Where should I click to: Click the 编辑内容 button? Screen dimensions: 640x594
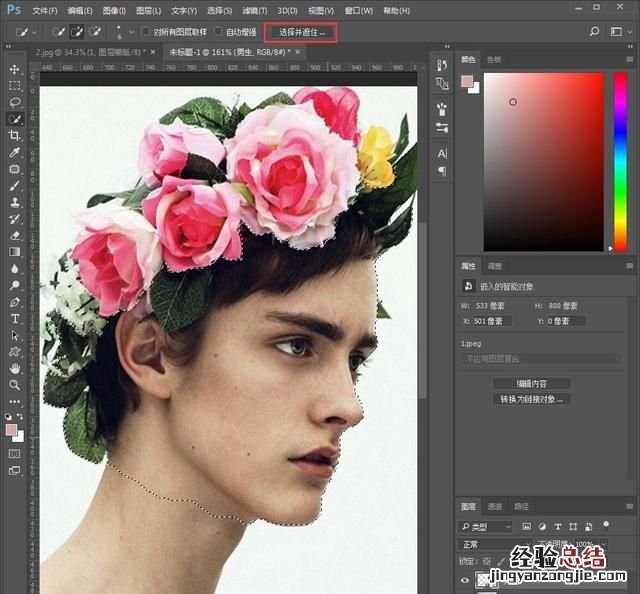click(532, 384)
